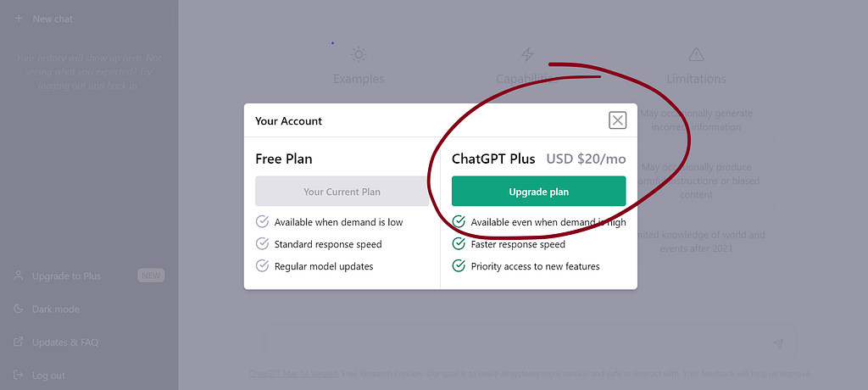This screenshot has width=868, height=390.
Task: Click checkmark next to Faster response speed
Action: coord(459,244)
